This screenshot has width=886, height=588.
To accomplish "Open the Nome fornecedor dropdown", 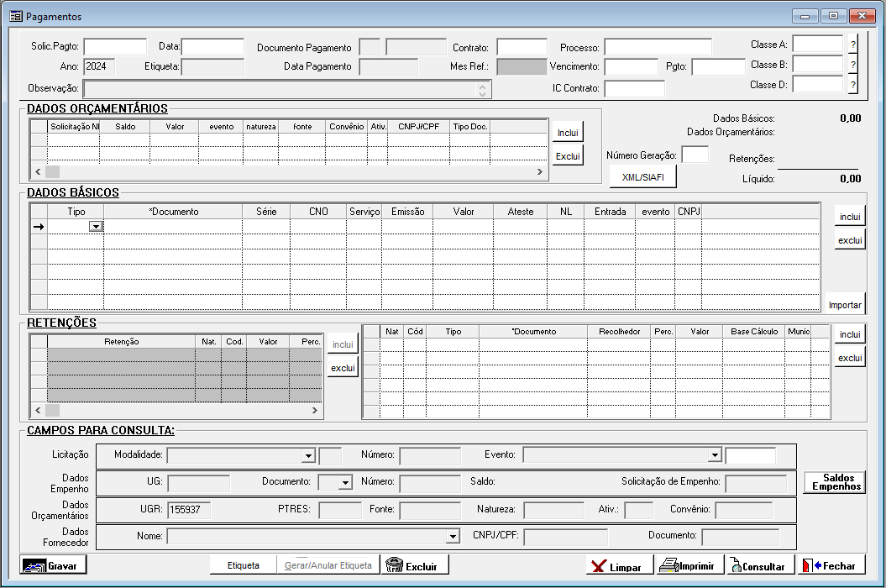I will click(453, 536).
